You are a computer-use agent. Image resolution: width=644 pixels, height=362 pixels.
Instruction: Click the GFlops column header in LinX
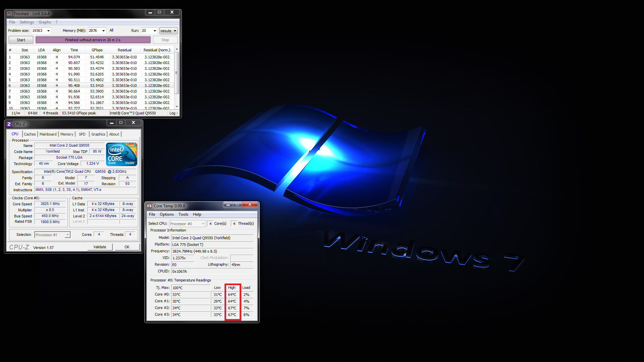pos(97,50)
